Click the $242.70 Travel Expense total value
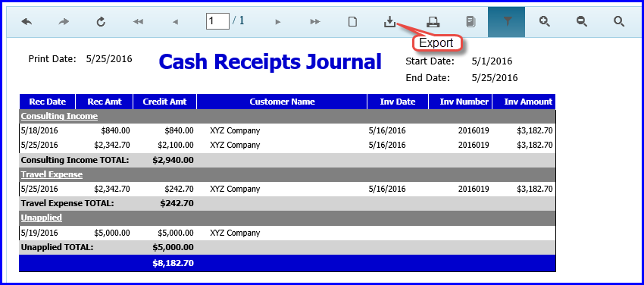The image size is (644, 285). pyautogui.click(x=177, y=203)
